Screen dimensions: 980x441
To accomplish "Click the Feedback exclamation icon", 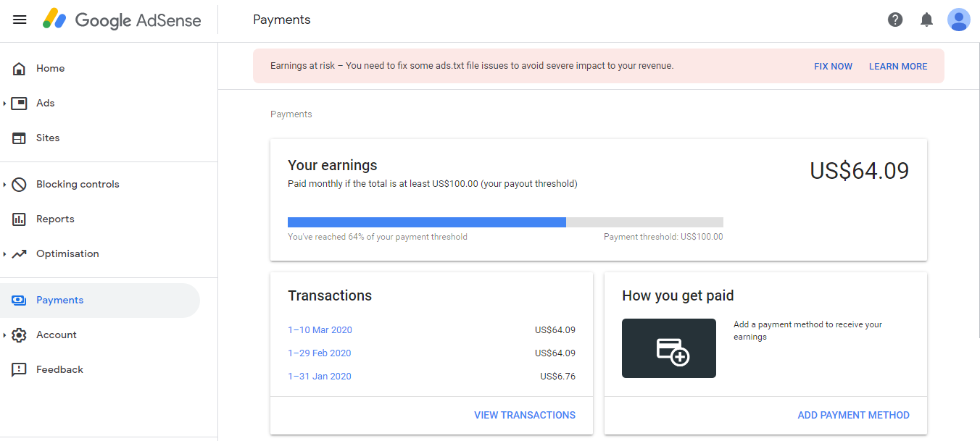I will (20, 370).
